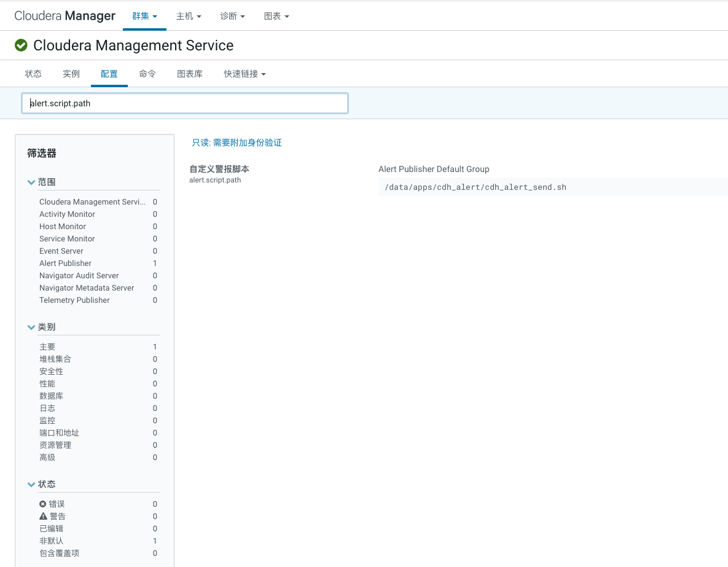
Task: Filter by Activity Monitor scope
Action: tap(98, 214)
